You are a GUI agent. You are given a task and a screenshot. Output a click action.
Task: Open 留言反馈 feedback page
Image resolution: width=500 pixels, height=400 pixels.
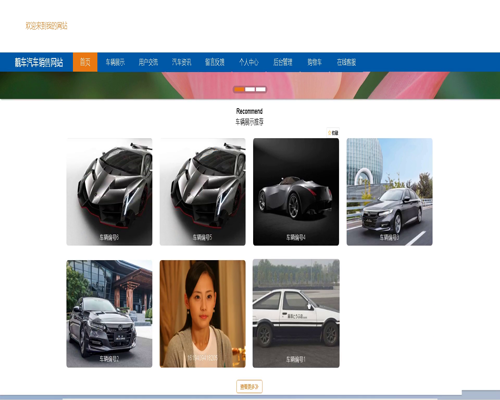(x=215, y=62)
